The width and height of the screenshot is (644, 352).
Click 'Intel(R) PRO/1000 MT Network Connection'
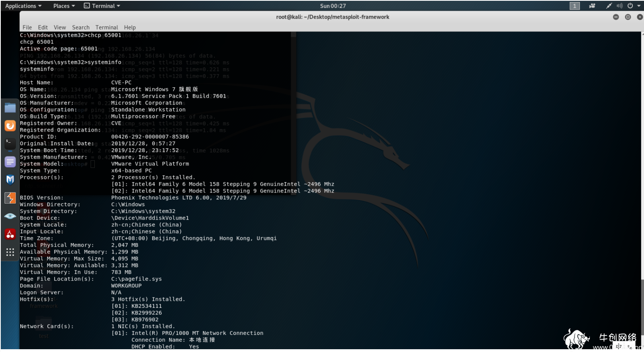tap(198, 333)
